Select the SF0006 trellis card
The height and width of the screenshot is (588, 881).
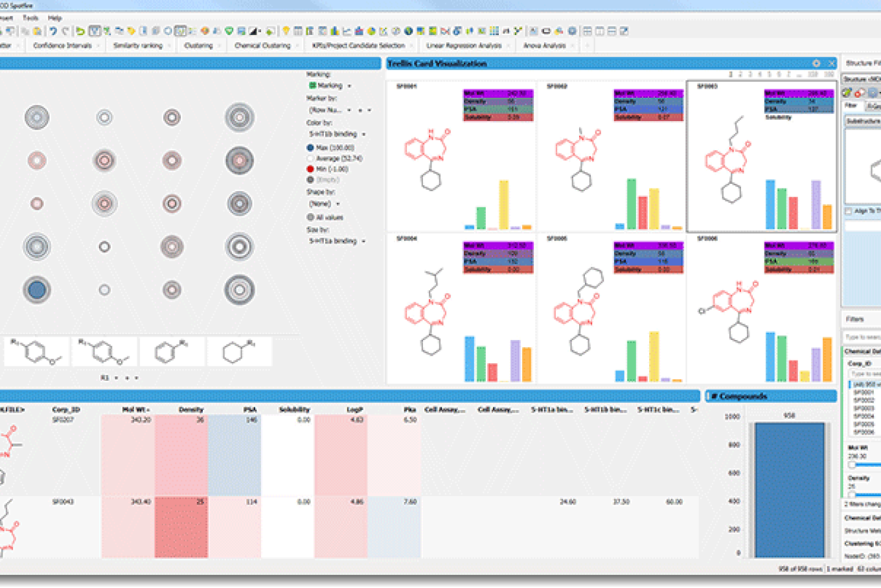pos(762,308)
